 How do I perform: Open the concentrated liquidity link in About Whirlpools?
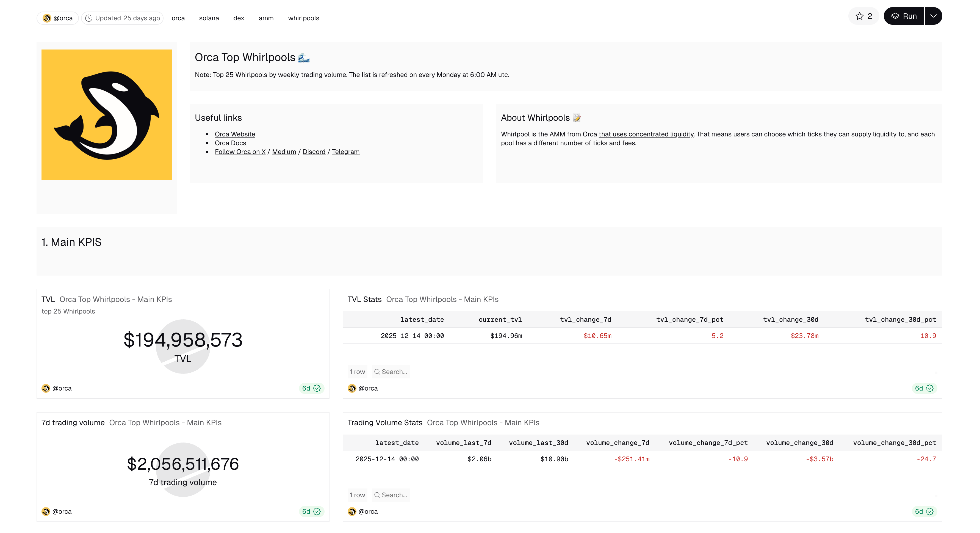pyautogui.click(x=646, y=134)
